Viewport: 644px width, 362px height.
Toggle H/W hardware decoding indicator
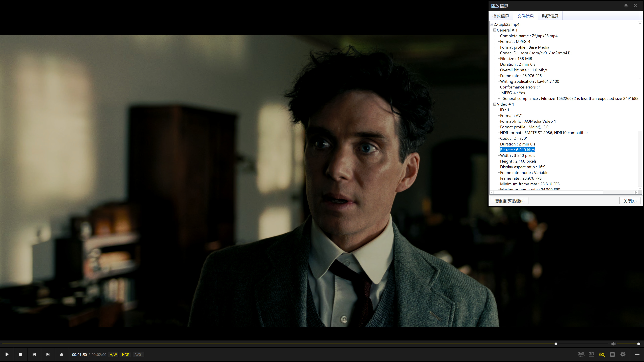pyautogui.click(x=113, y=354)
